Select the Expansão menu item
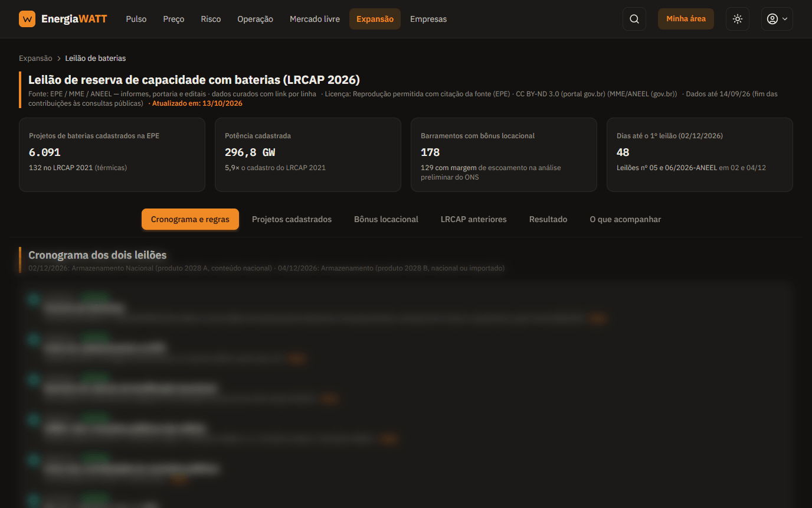This screenshot has height=508, width=812. click(x=375, y=19)
